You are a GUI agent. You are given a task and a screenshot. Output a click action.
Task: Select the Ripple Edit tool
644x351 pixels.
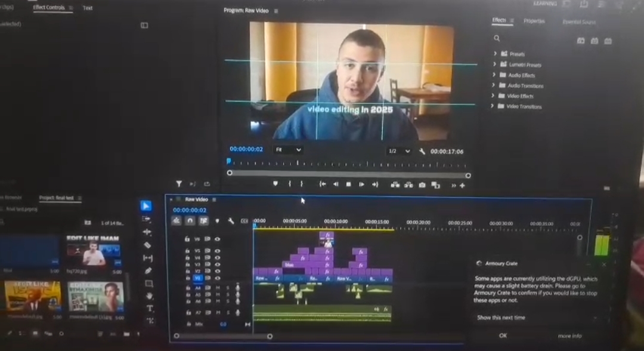[x=147, y=232]
